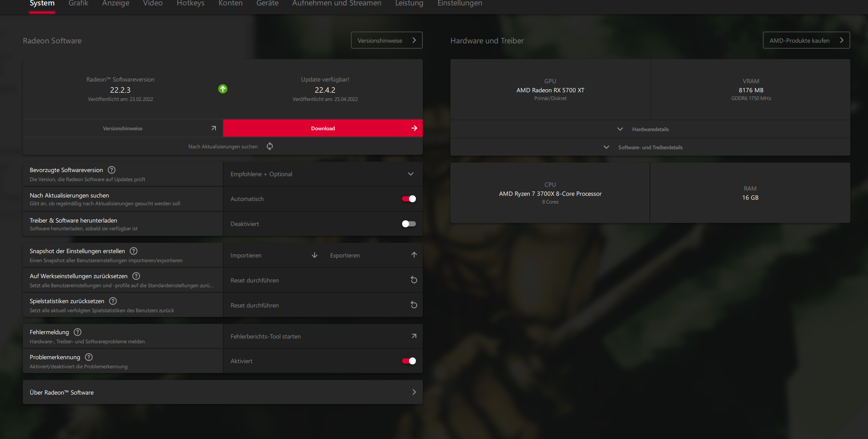Click the RAM 16 GB card
This screenshot has height=439, width=868.
tap(750, 193)
